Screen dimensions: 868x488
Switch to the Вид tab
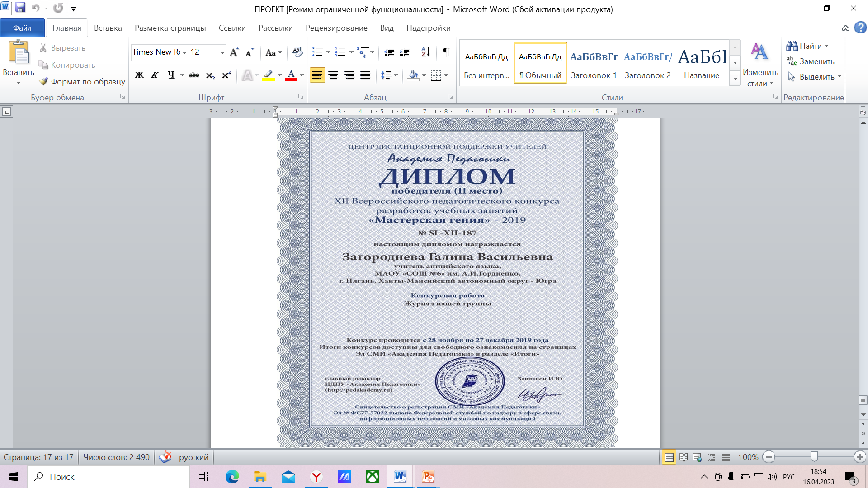coord(387,28)
